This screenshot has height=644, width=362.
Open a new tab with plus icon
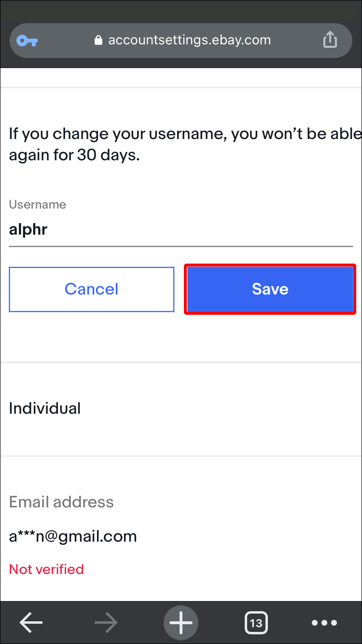click(x=181, y=623)
